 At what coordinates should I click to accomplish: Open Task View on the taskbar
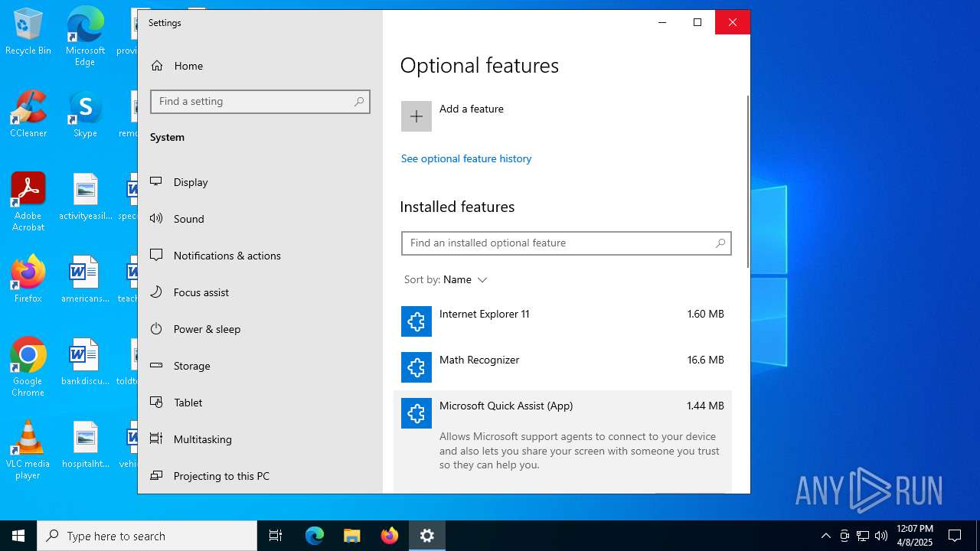pyautogui.click(x=276, y=536)
